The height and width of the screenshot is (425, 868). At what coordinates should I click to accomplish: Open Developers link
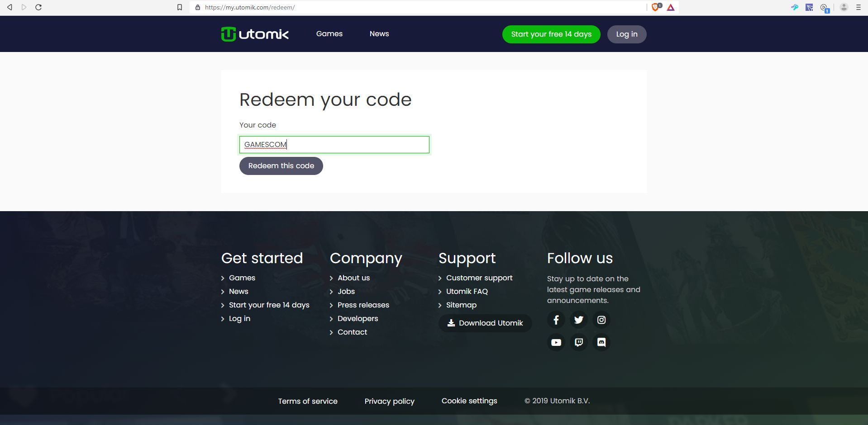(358, 319)
